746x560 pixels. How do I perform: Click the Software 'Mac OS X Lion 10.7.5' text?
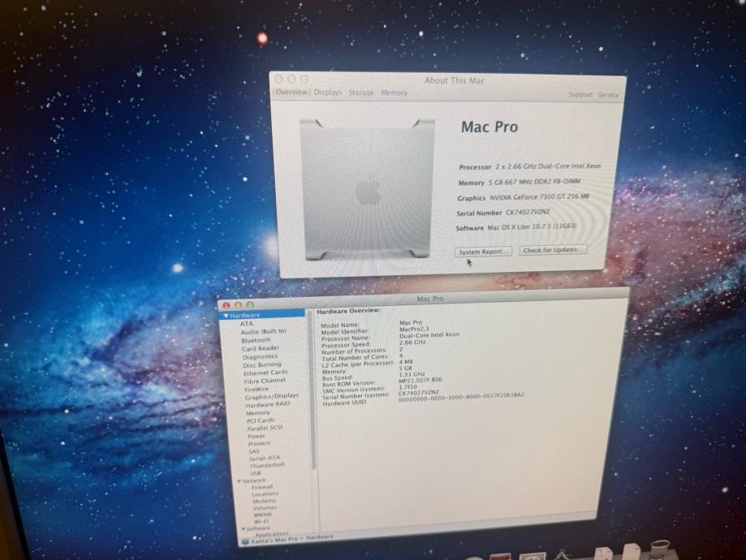pyautogui.click(x=532, y=227)
